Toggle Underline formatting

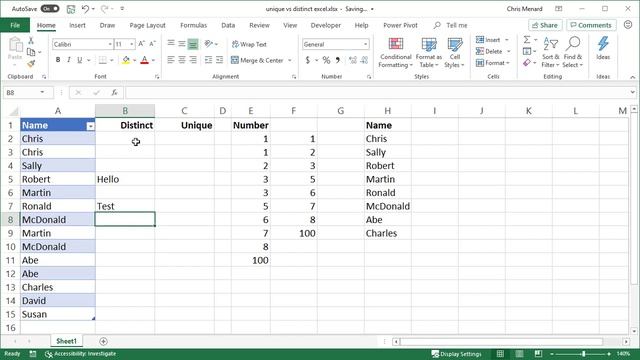pyautogui.click(x=80, y=60)
